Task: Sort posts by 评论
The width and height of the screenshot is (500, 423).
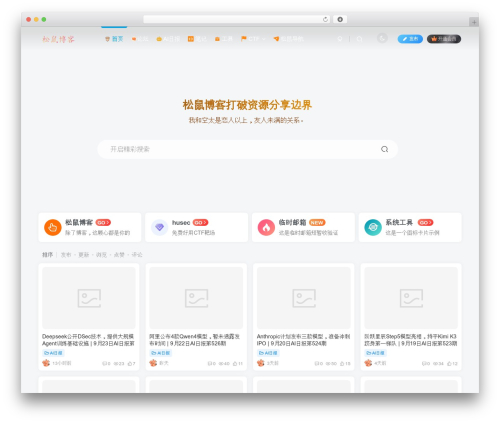Action: click(137, 255)
